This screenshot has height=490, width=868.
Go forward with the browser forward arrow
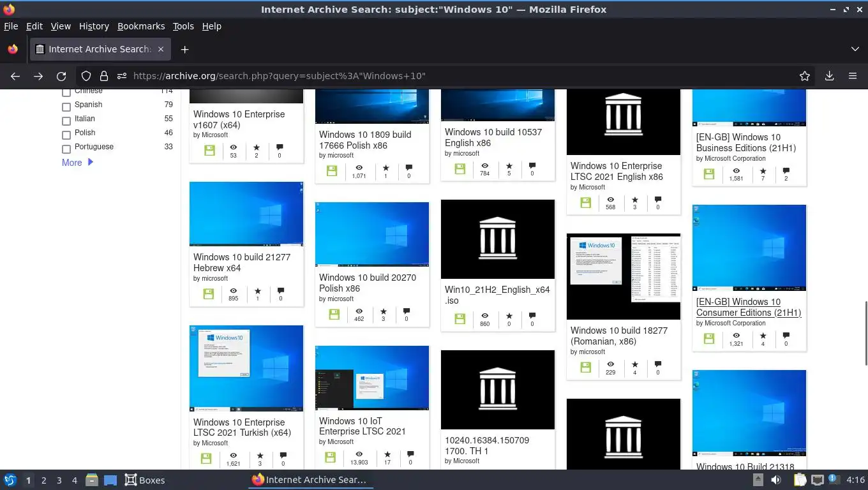pyautogui.click(x=38, y=76)
